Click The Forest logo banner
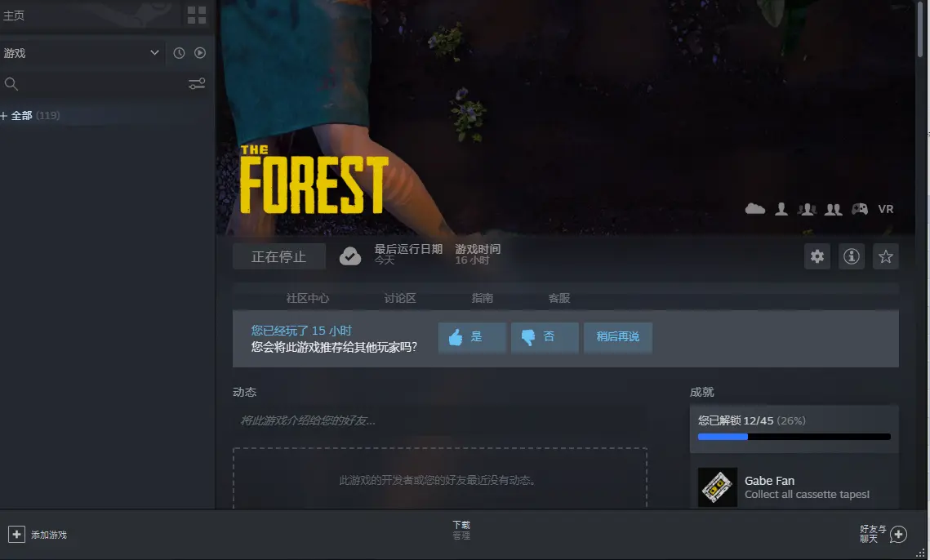This screenshot has width=930, height=560. point(314,179)
